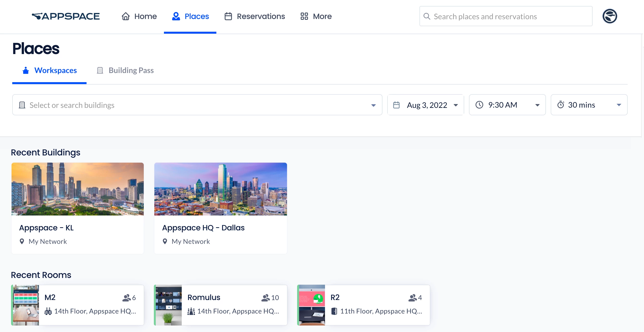
Task: Click the calendar icon beside Aug 3, 2022
Action: click(x=396, y=105)
